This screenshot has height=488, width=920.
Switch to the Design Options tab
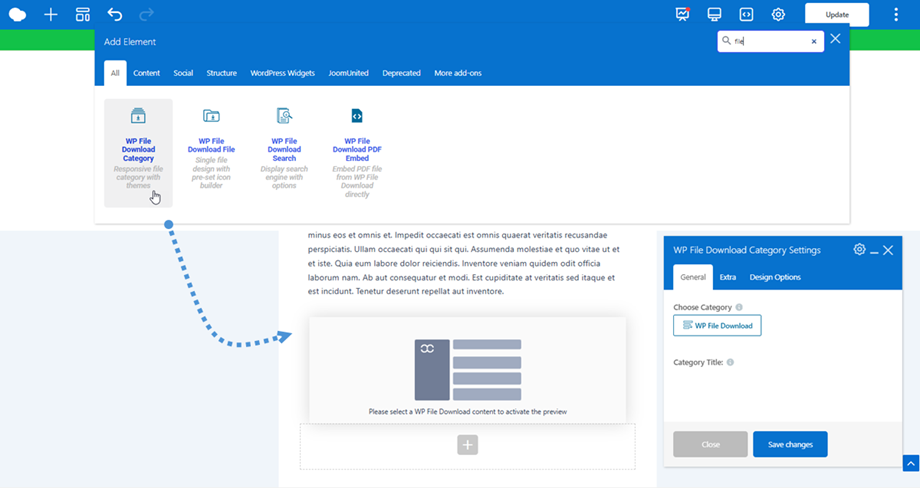tap(774, 277)
